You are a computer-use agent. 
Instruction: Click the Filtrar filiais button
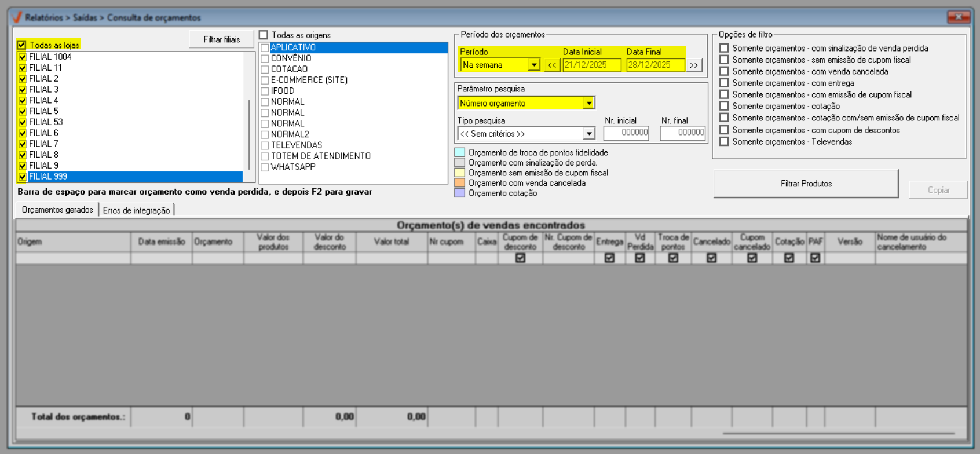coord(221,39)
